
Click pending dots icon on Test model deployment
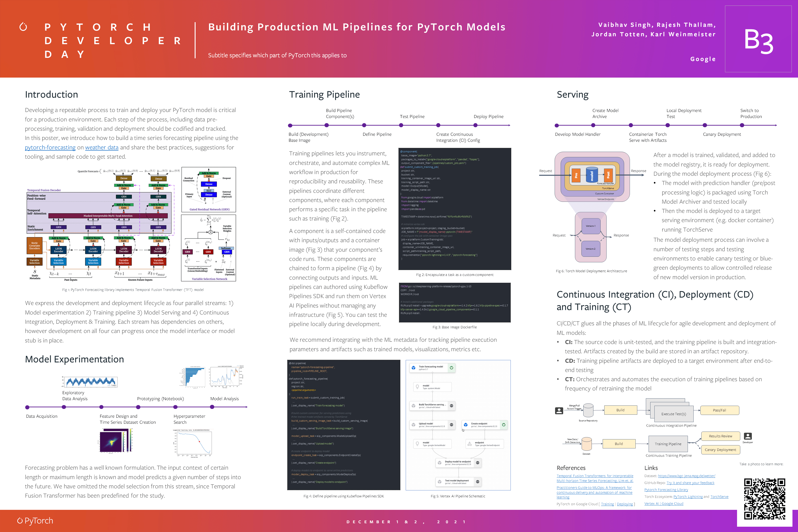click(x=477, y=482)
